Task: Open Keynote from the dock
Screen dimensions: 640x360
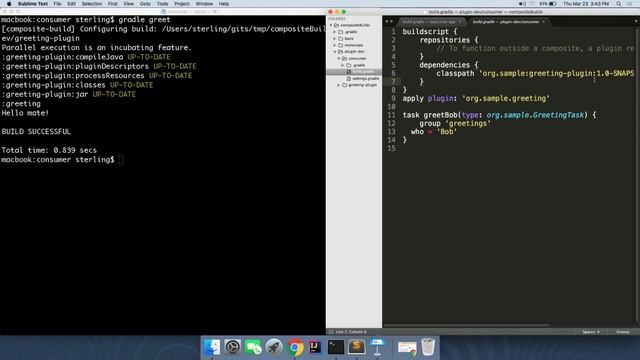Action: 377,347
